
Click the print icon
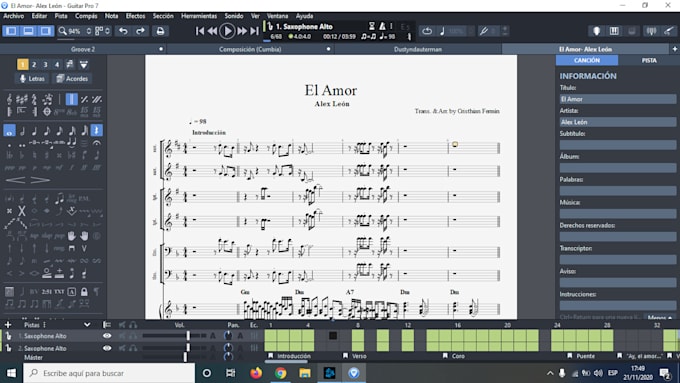click(x=160, y=31)
